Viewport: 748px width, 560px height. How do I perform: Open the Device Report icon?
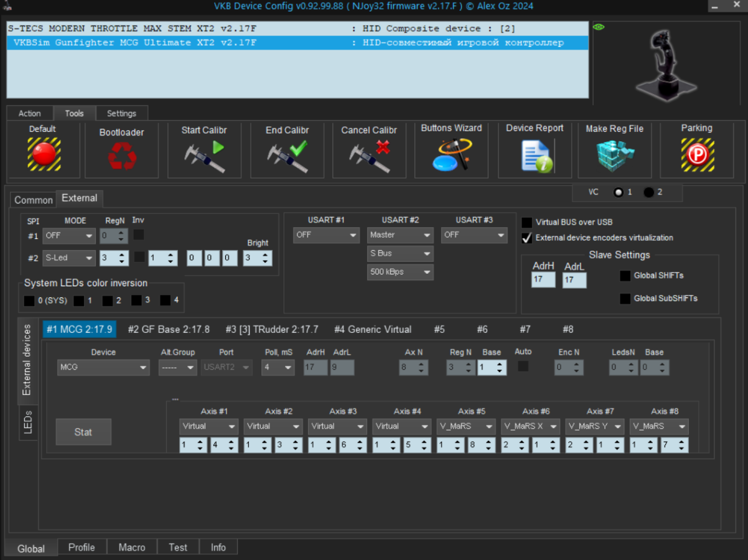tap(535, 156)
